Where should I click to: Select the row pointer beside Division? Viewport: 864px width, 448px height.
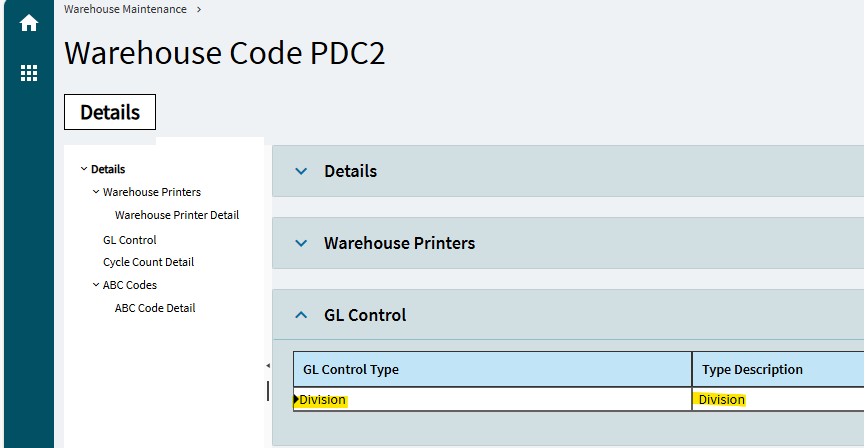pyautogui.click(x=296, y=400)
